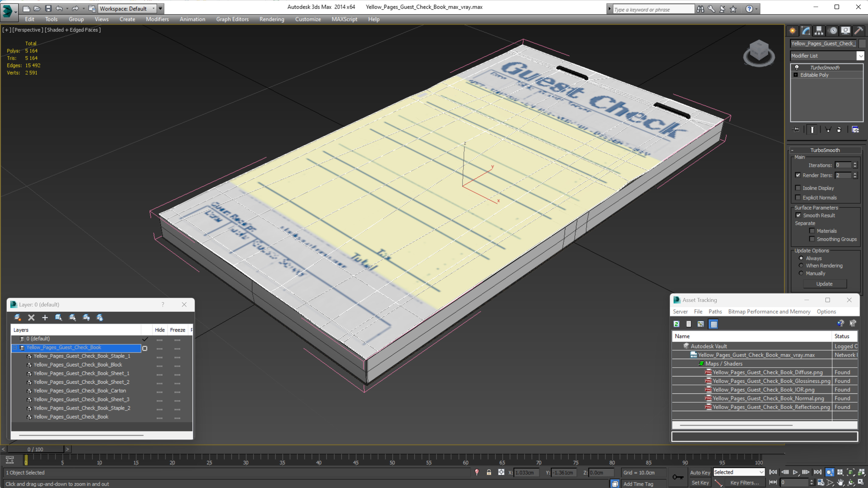Click the Asset Tracking horizontal scrollbar
This screenshot has width=868, height=488.
pos(736,425)
